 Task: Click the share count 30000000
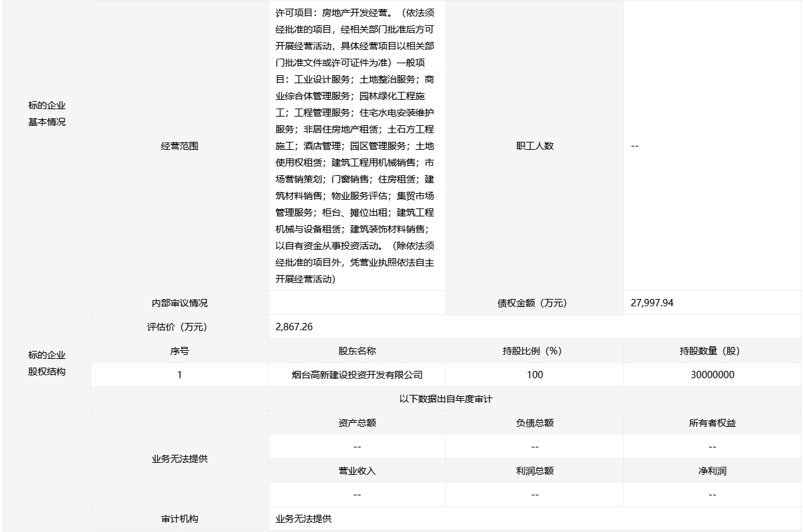712,375
